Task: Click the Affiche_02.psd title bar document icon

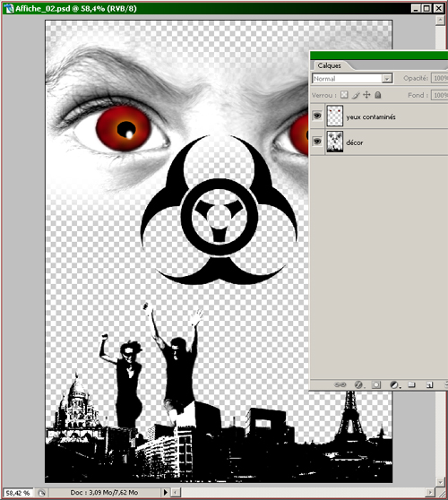Action: tap(8, 8)
